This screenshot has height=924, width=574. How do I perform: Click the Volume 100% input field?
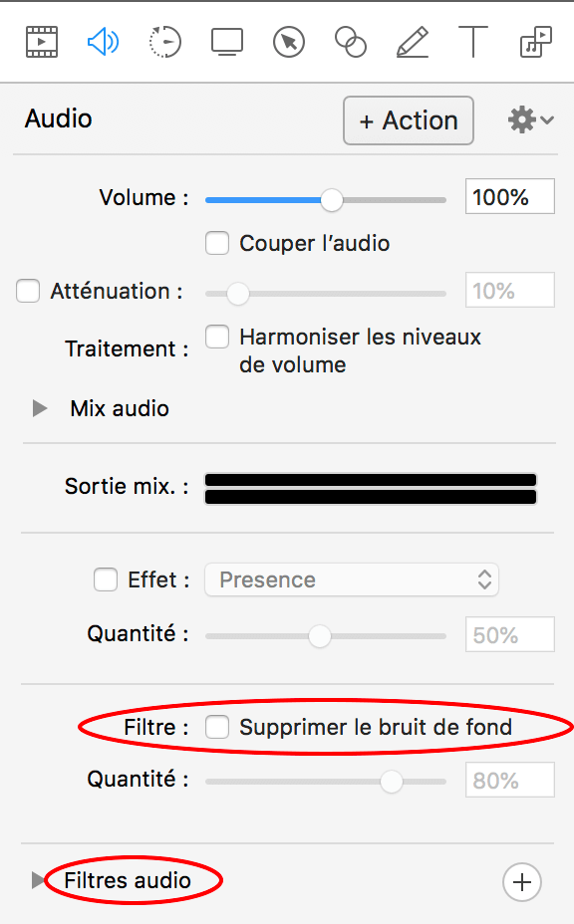click(509, 196)
